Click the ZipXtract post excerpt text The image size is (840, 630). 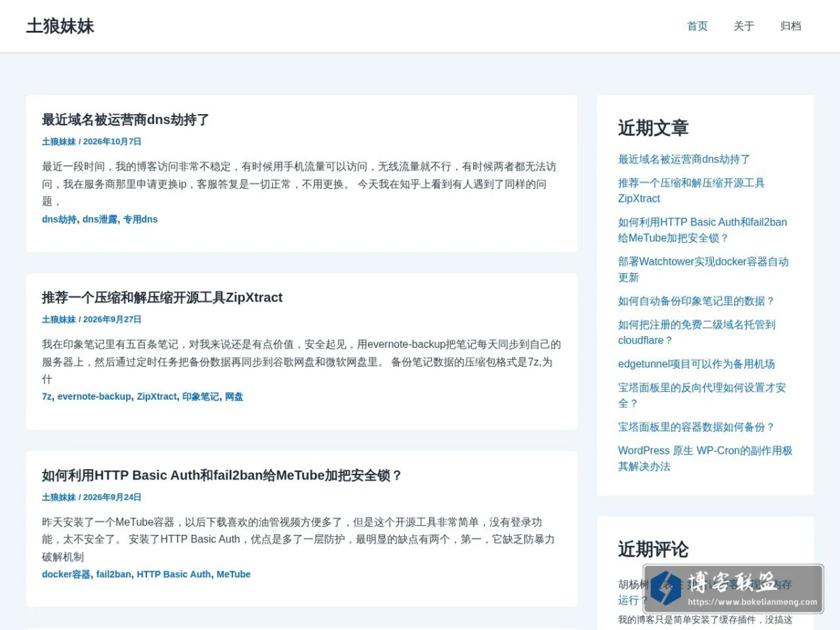(x=302, y=362)
